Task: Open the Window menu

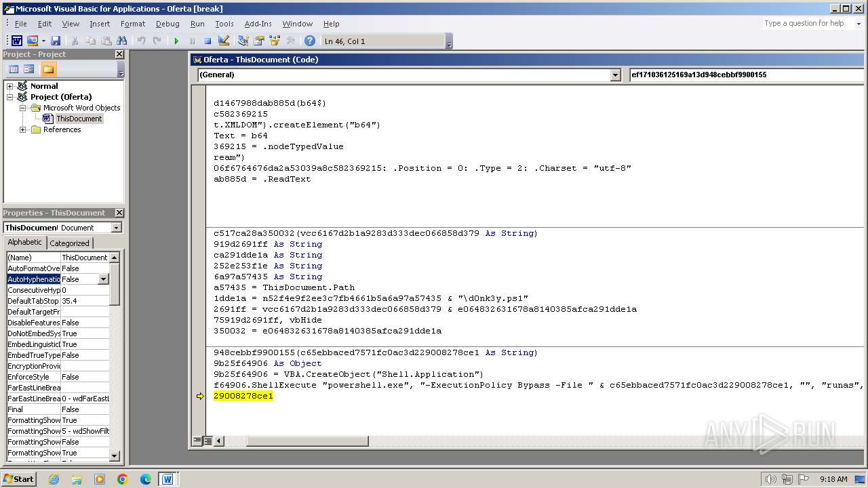Action: 298,24
